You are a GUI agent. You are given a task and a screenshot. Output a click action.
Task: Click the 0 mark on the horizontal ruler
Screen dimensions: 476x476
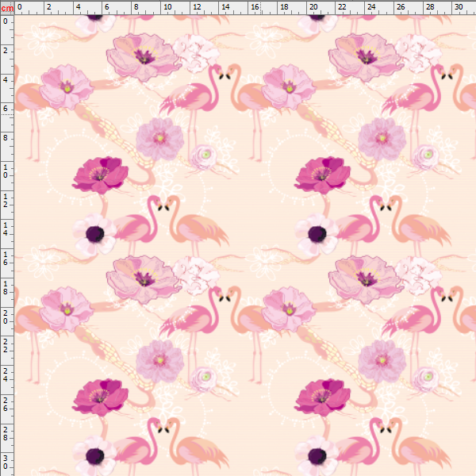[x=19, y=7]
